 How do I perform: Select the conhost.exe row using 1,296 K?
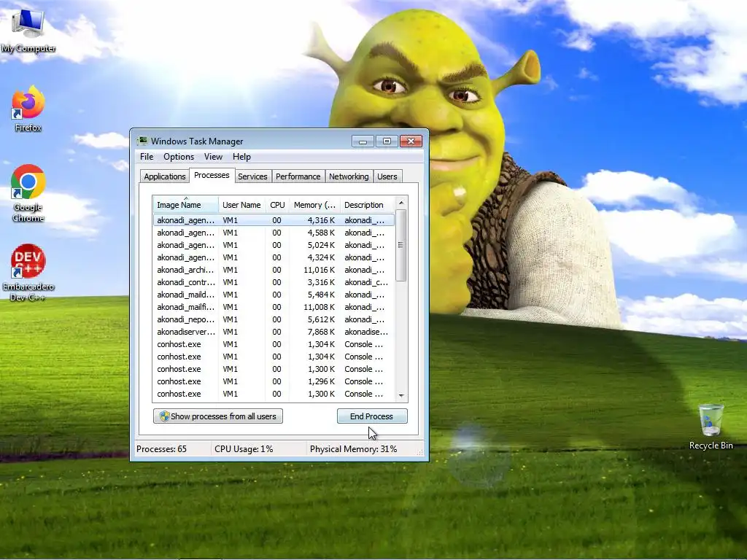pos(274,381)
